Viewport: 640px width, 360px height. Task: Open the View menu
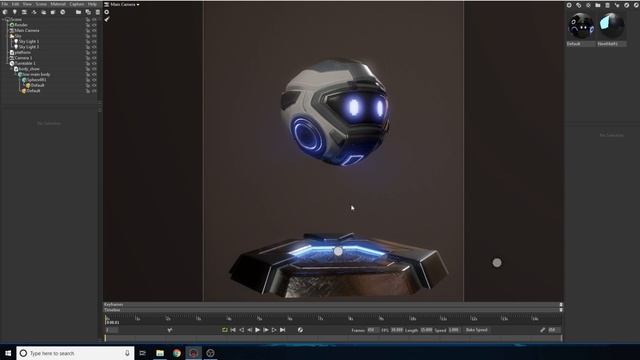coord(27,4)
